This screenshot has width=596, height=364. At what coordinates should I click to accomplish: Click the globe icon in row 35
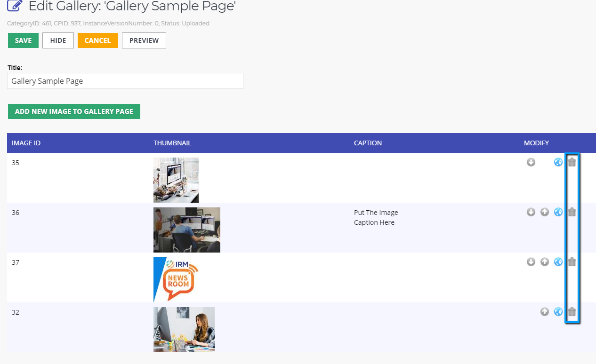[x=558, y=162]
